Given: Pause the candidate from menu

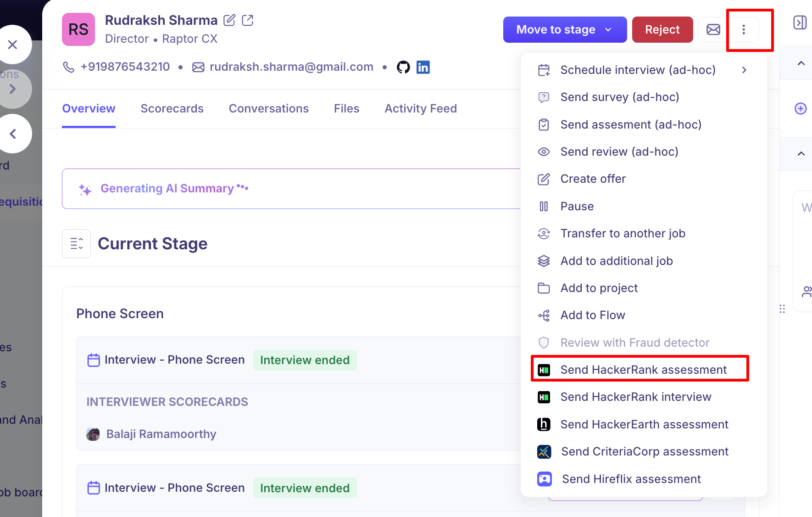Looking at the screenshot, I should (644, 206).
